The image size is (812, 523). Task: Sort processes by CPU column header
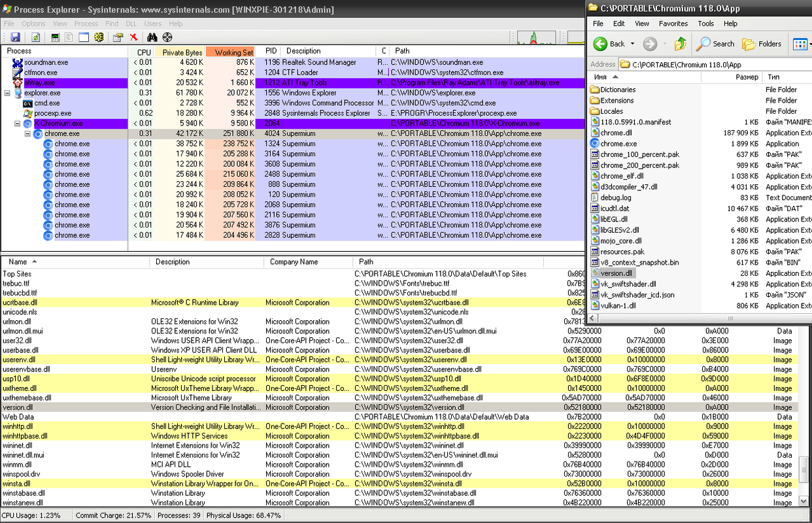point(142,52)
